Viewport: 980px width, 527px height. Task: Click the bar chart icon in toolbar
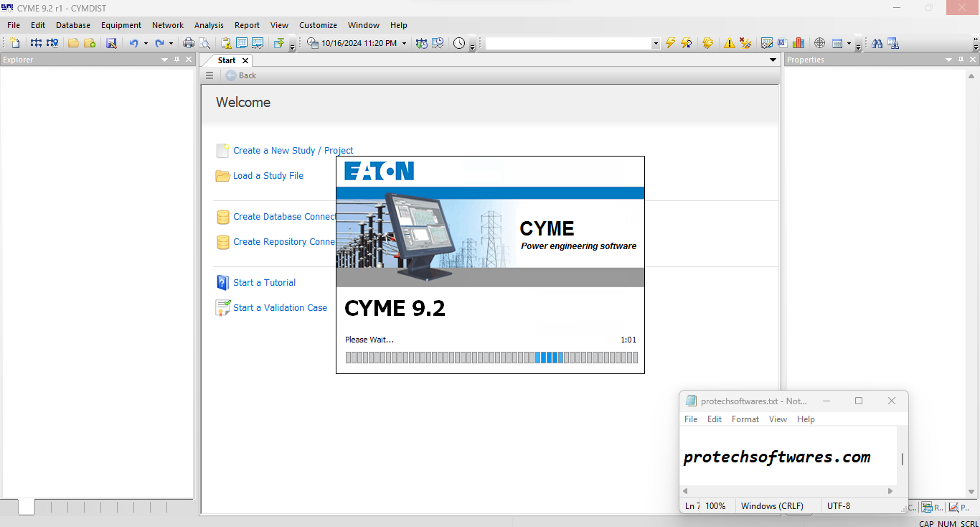coord(798,43)
